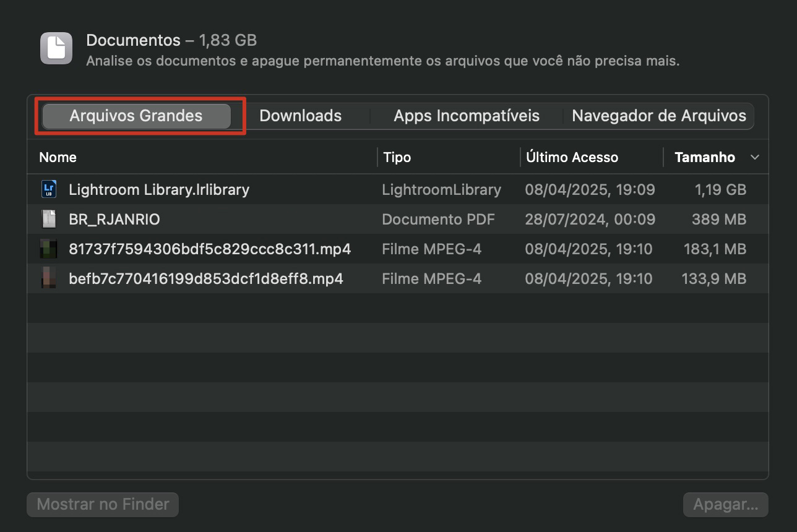Open the Navegador de Arquivos tab
This screenshot has width=797, height=532.
[658, 116]
